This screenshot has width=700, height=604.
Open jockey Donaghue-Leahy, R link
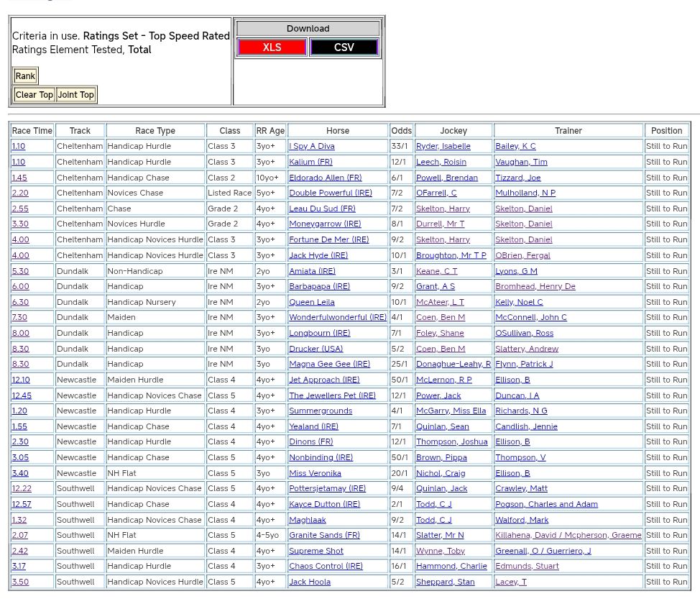coord(453,365)
